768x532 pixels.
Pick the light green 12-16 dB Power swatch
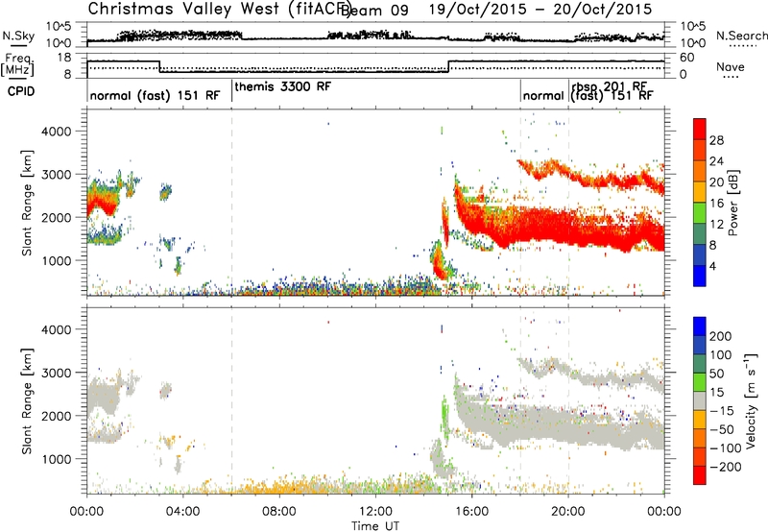[x=700, y=213]
